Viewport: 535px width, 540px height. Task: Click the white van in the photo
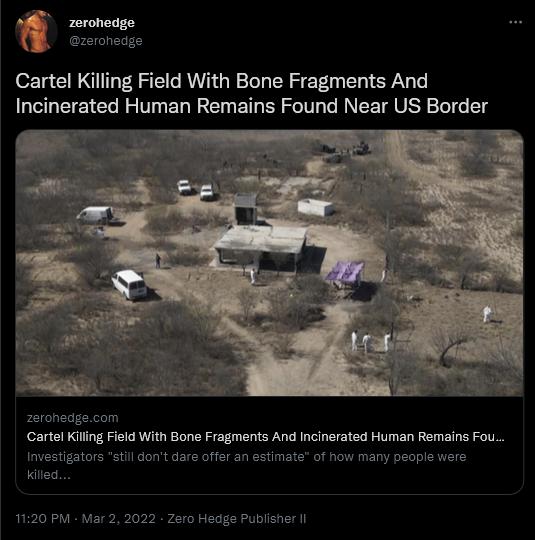tap(129, 284)
